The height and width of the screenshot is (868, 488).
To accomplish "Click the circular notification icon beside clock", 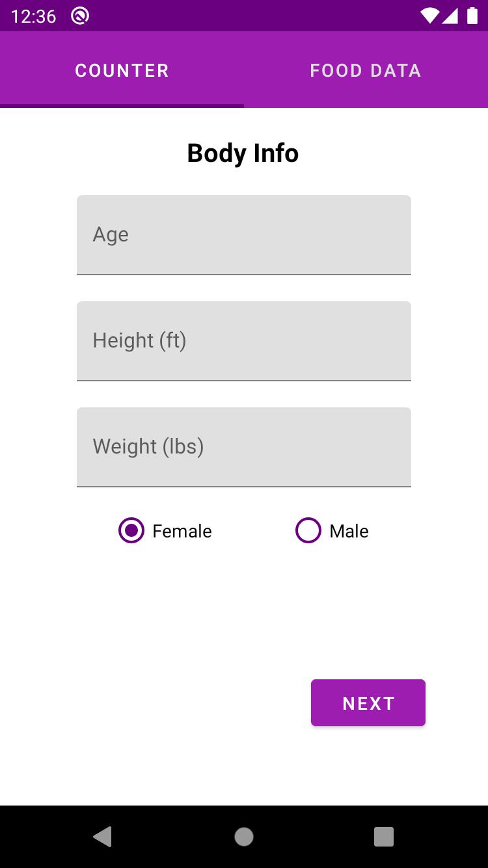I will (x=80, y=16).
